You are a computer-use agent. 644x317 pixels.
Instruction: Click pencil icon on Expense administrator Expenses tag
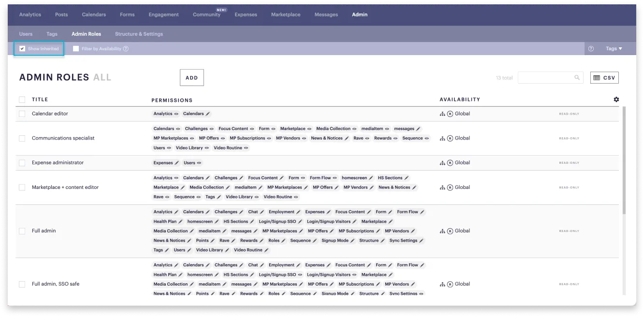coord(177,163)
